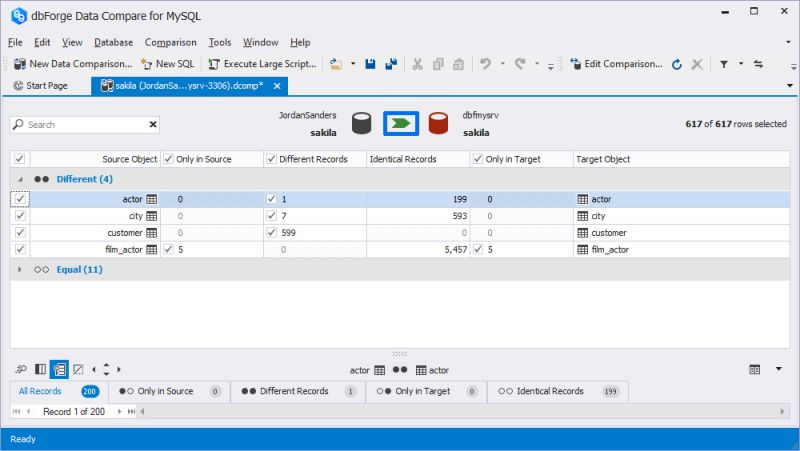Viewport: 800px width, 451px height.
Task: Click the black source database icon
Action: tap(361, 123)
